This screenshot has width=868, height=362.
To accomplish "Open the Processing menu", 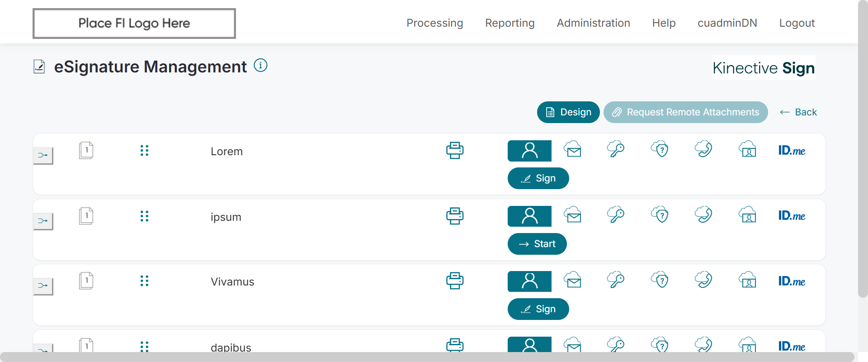I will (434, 23).
